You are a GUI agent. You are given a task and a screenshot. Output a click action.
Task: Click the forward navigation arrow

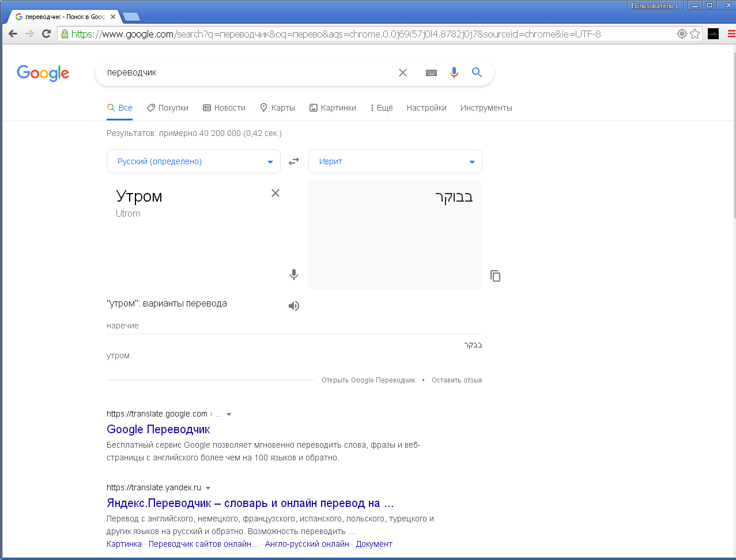point(29,34)
